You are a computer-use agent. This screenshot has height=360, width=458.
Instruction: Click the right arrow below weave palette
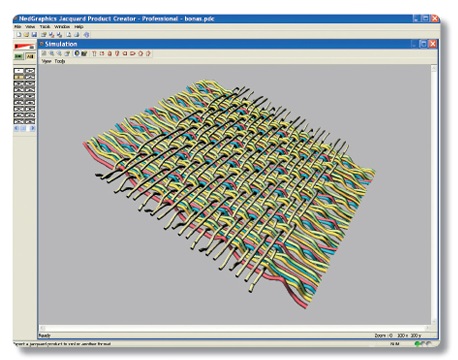pyautogui.click(x=32, y=129)
